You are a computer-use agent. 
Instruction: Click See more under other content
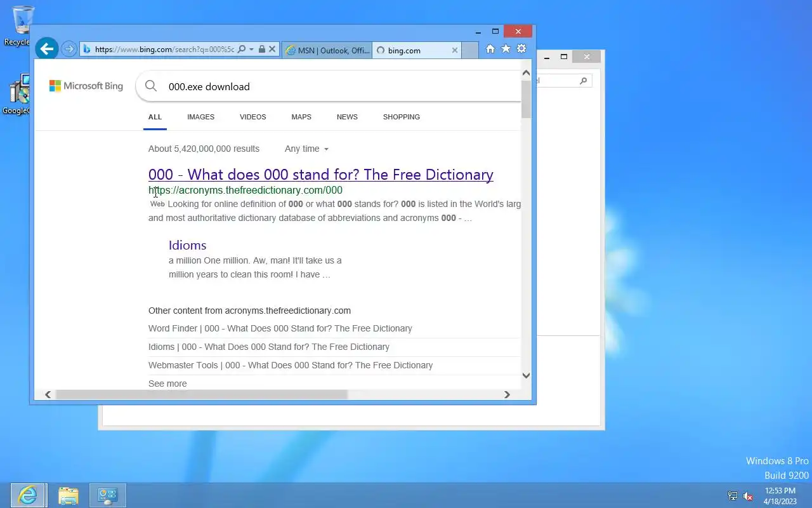click(167, 384)
